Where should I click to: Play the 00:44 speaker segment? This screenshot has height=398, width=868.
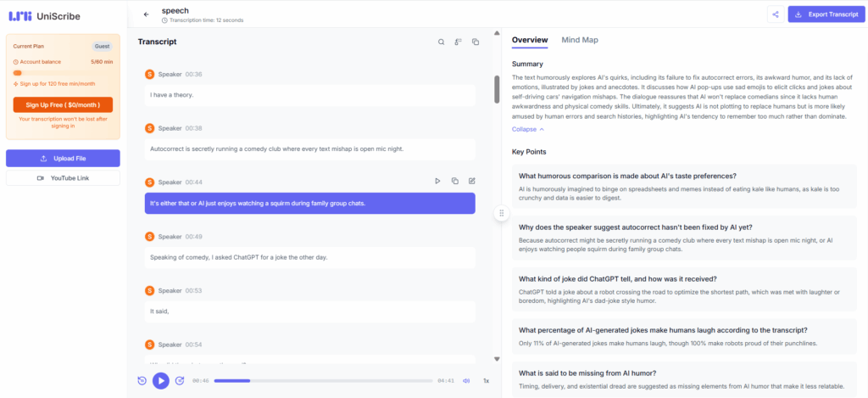437,181
